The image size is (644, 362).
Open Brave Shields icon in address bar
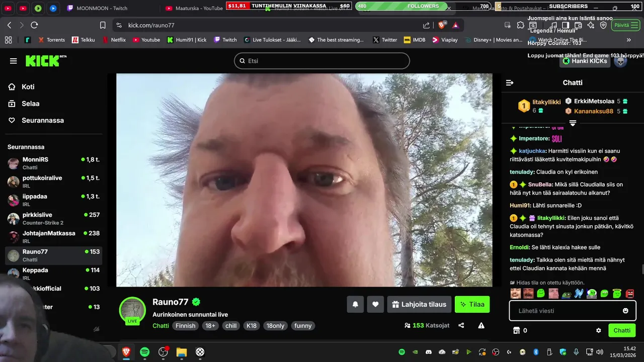click(443, 25)
